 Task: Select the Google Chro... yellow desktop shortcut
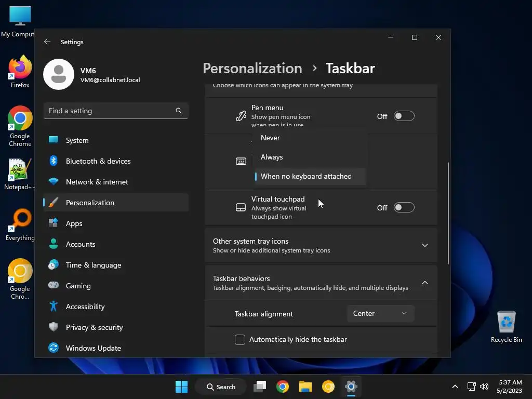[x=20, y=279]
